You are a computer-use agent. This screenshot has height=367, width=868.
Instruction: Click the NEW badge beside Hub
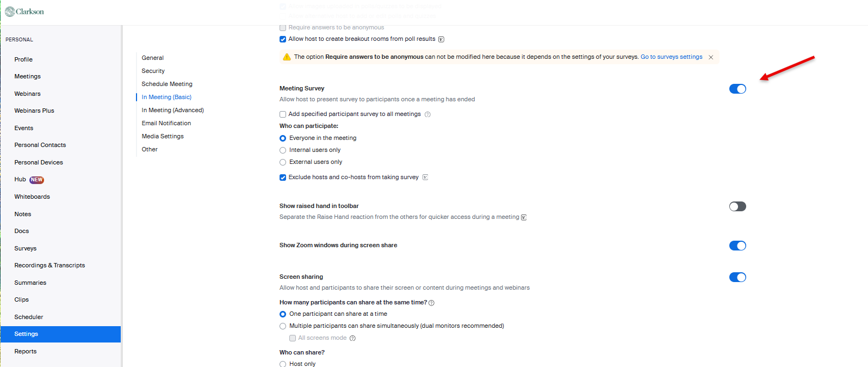(x=36, y=180)
